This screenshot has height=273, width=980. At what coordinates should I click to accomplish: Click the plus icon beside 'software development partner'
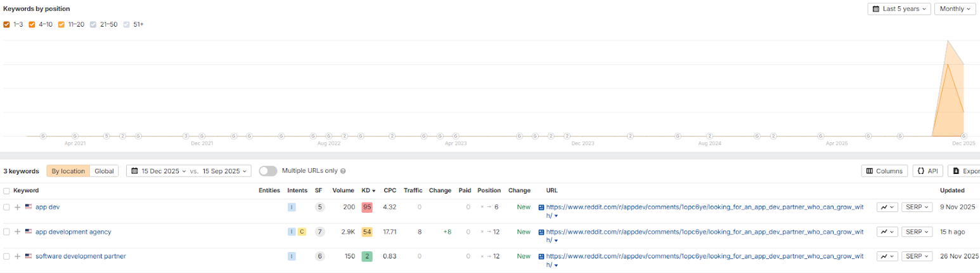(18, 256)
